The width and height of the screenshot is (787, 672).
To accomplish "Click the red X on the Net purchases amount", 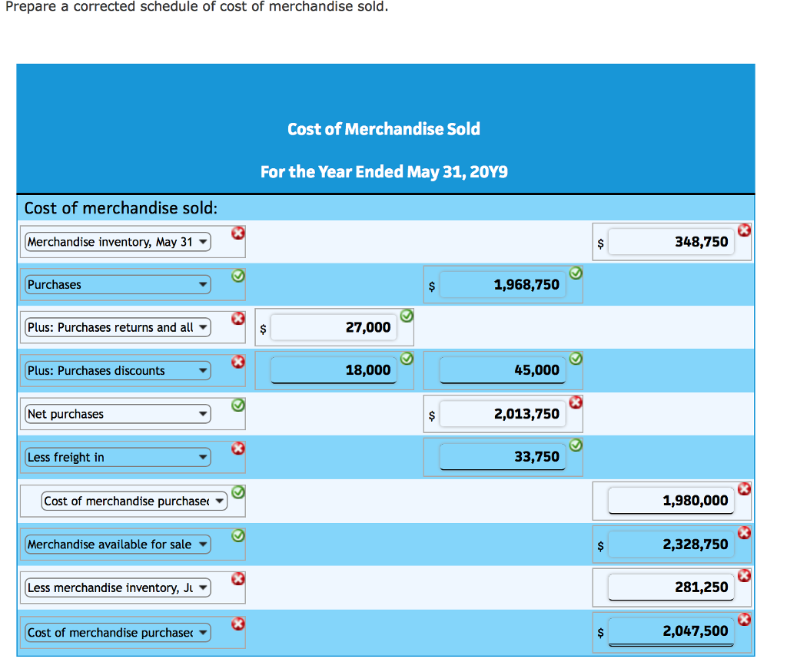I will point(575,401).
